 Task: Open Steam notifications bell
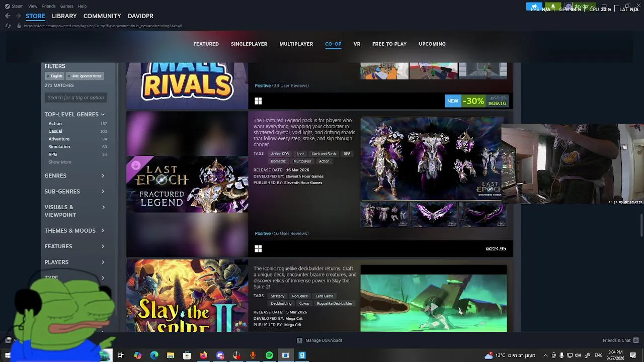click(553, 7)
